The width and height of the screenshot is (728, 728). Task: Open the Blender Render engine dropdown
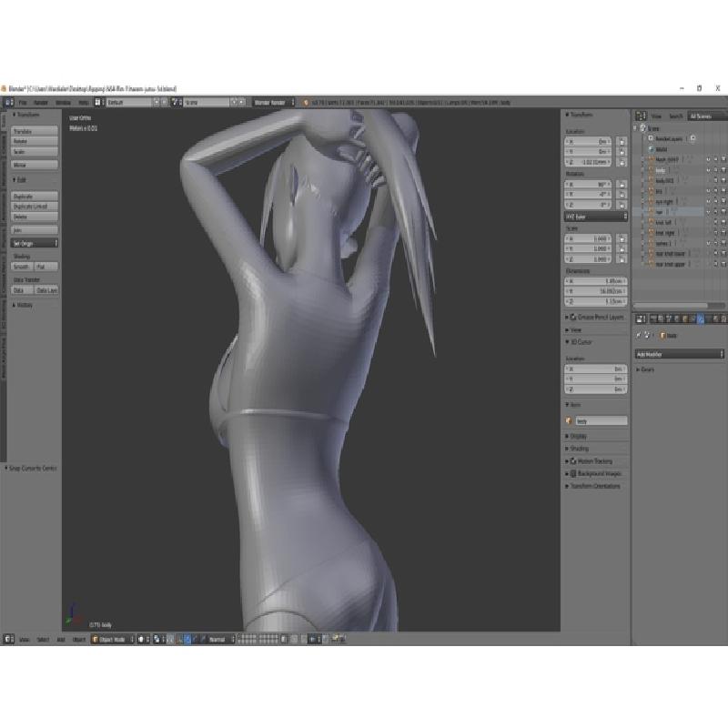click(274, 102)
